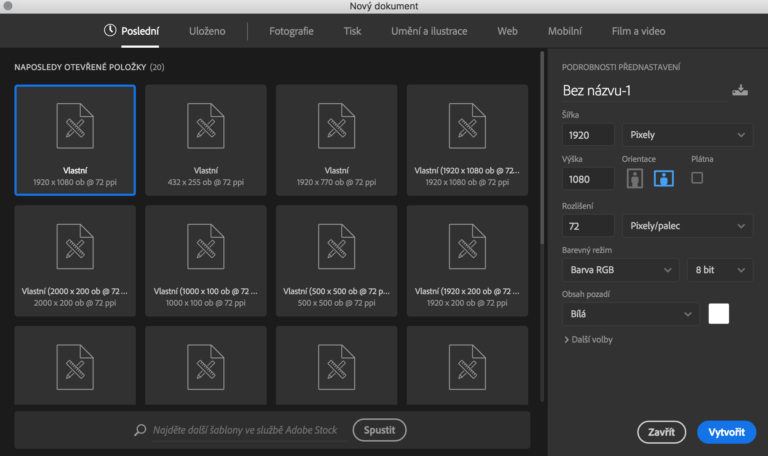Open the Umění a ilustrace tab
Image resolution: width=768 pixels, height=456 pixels.
[x=429, y=31]
